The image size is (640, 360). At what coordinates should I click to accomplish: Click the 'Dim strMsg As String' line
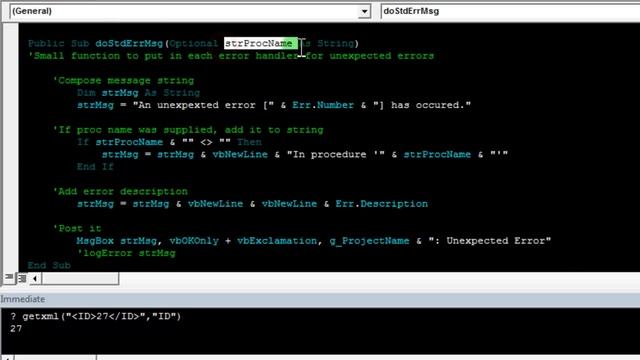(x=138, y=93)
